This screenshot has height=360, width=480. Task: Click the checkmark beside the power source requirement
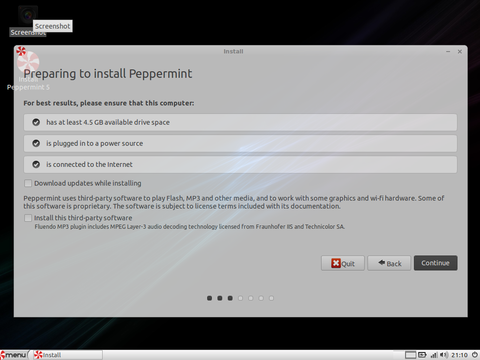pos(36,143)
